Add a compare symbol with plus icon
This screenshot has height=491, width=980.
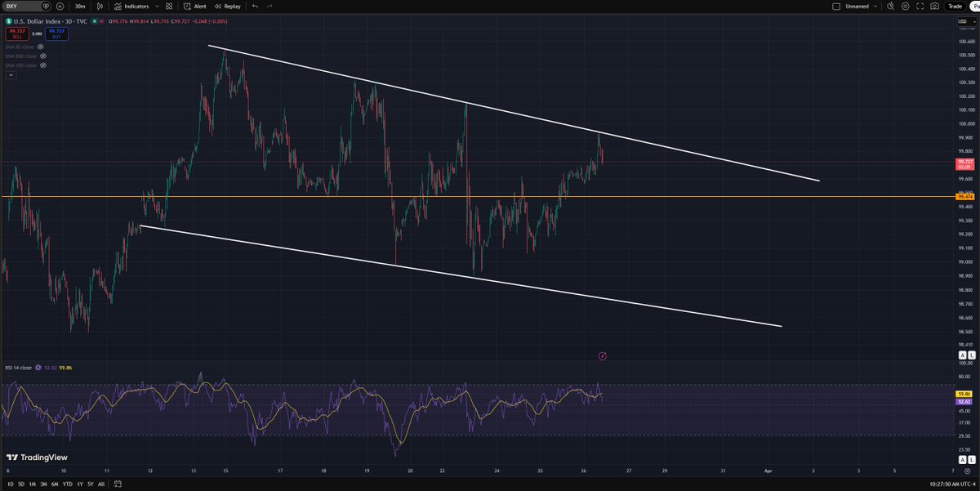pos(60,6)
